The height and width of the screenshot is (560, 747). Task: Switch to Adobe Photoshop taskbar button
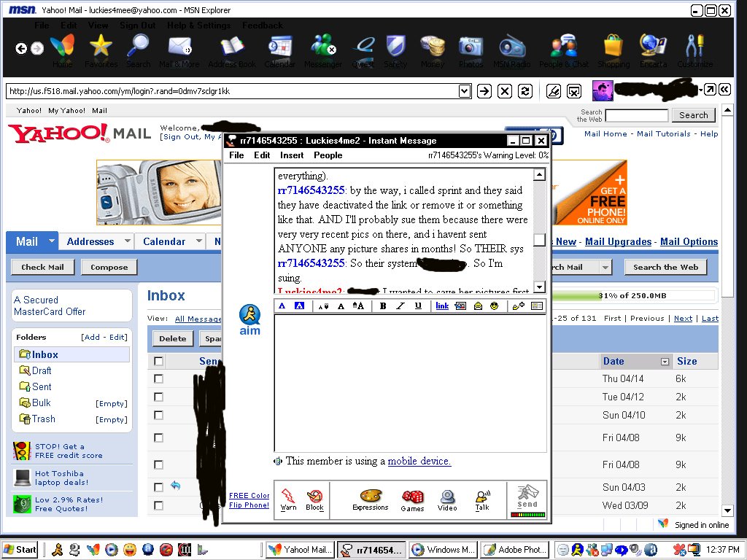pyautogui.click(x=515, y=550)
